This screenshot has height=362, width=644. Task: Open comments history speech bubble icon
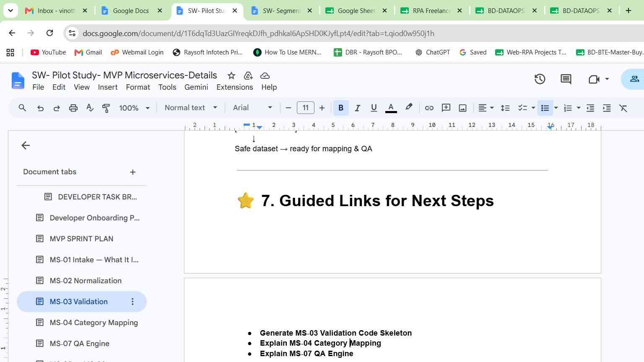tap(566, 79)
